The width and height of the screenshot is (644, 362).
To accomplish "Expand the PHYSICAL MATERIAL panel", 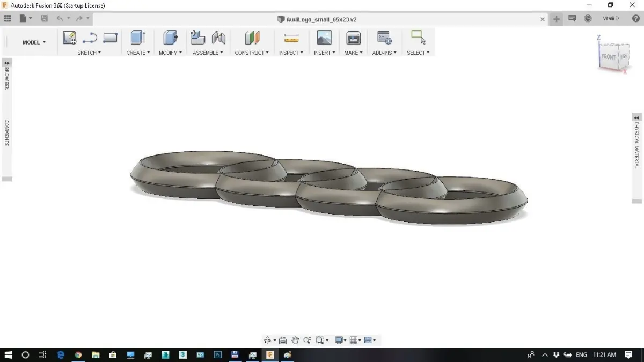I will pos(636,117).
